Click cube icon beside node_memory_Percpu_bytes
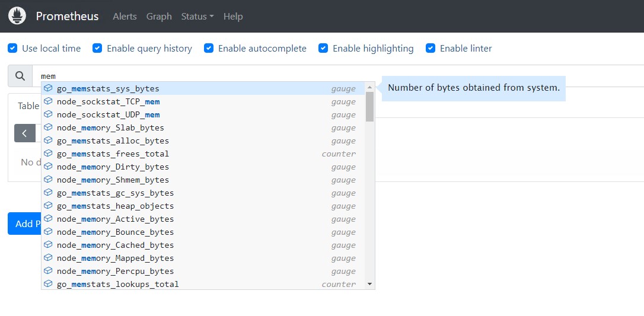Viewport: 644px width, 316px height. tap(49, 271)
